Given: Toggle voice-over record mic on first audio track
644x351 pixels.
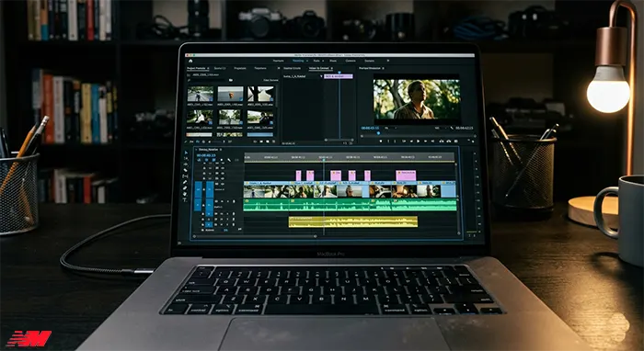Looking at the screenshot, I should [234, 201].
